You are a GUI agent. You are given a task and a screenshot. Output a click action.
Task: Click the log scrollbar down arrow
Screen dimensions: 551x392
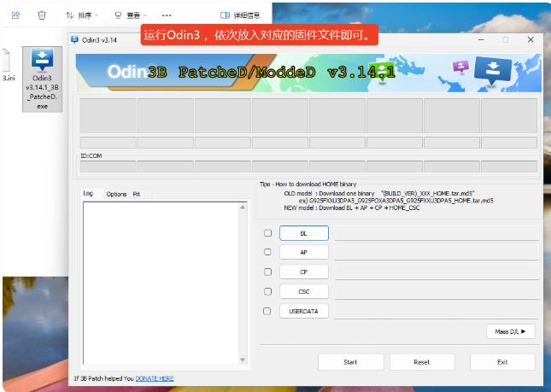pos(243,360)
